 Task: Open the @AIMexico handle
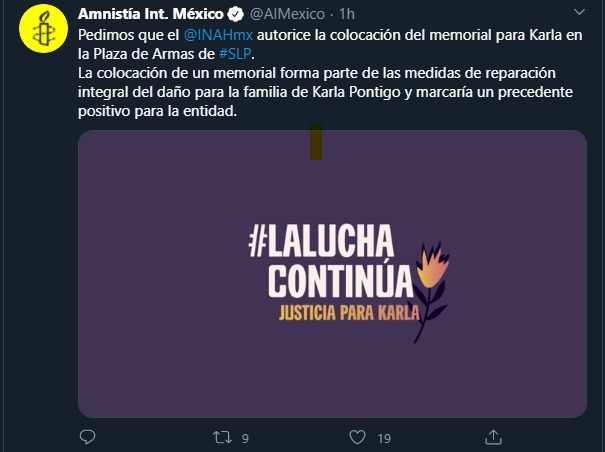pos(287,14)
